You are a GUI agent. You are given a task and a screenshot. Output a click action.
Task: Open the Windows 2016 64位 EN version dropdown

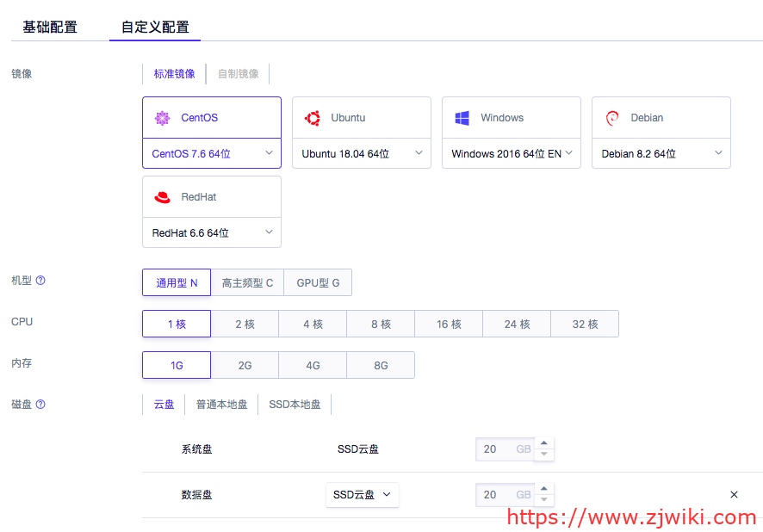click(x=511, y=153)
